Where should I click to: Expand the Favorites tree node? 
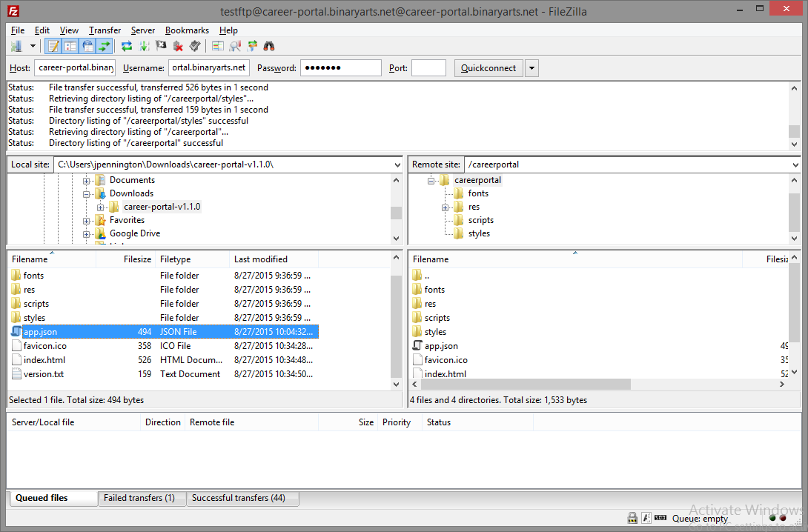coord(87,221)
